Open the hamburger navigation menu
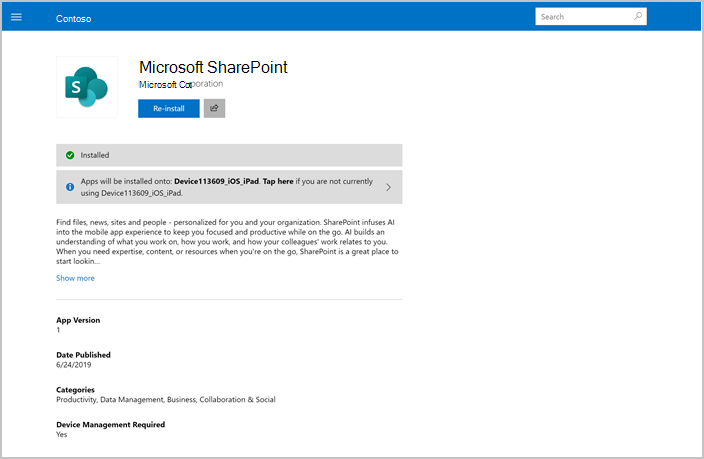The image size is (704, 459). pos(16,17)
